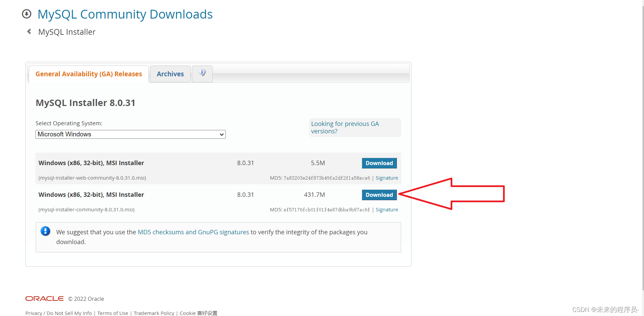Click filename (mysql-installer-community-8.0.31.0.msi)

[87, 210]
